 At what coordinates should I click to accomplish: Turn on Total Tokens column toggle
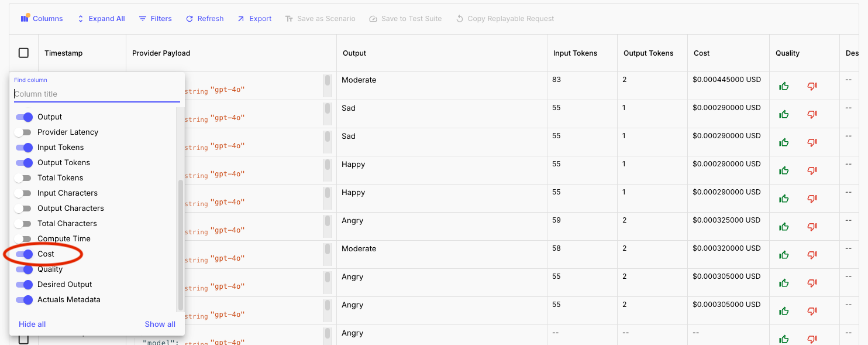pos(23,178)
